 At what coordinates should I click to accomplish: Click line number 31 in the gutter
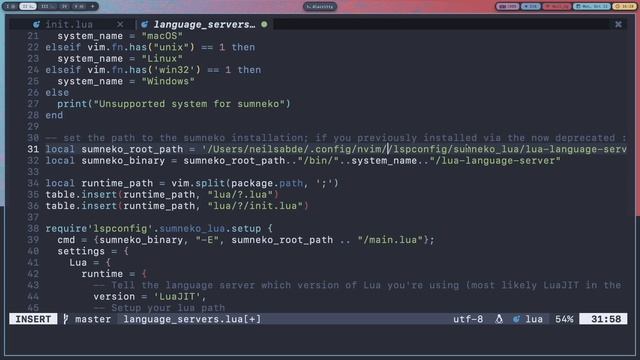pos(33,149)
